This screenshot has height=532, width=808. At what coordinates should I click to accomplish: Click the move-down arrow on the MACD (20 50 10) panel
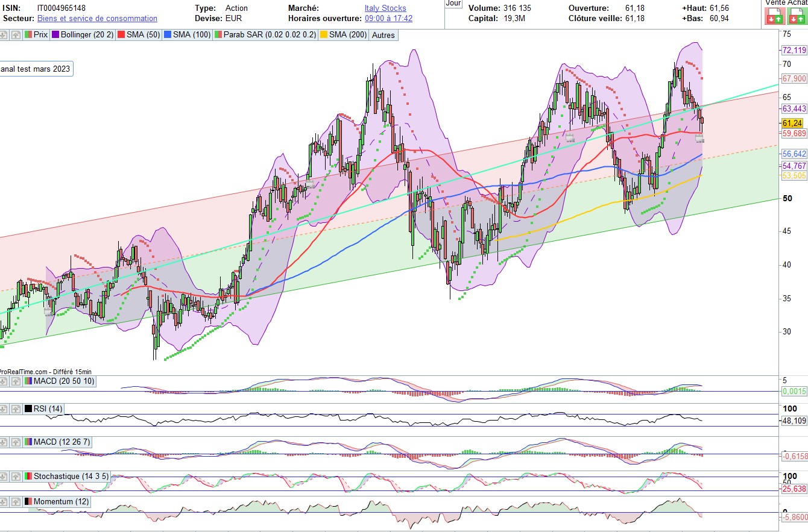pyautogui.click(x=4, y=381)
